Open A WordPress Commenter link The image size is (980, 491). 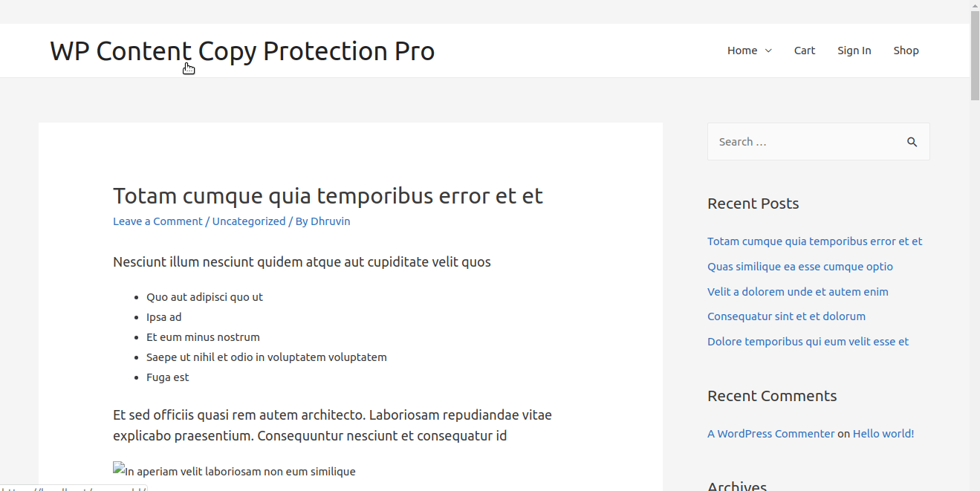click(x=771, y=434)
